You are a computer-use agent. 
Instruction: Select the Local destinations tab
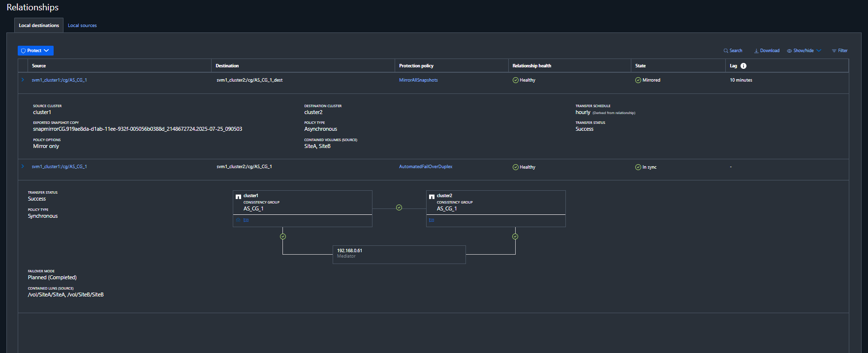(39, 26)
